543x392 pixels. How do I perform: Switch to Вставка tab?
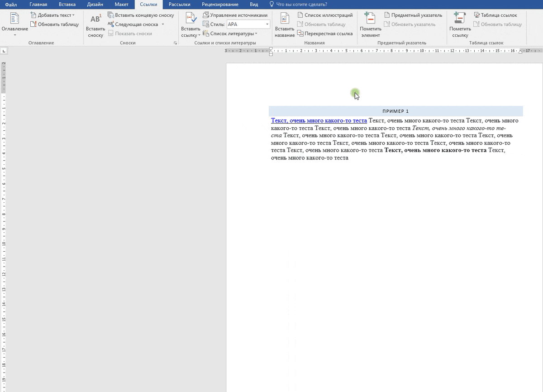(x=67, y=5)
